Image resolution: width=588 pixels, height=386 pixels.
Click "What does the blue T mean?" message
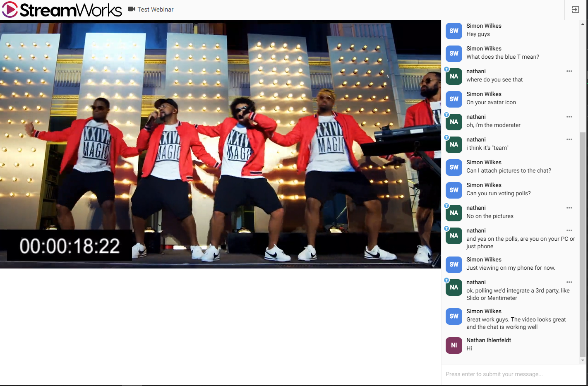pyautogui.click(x=503, y=57)
